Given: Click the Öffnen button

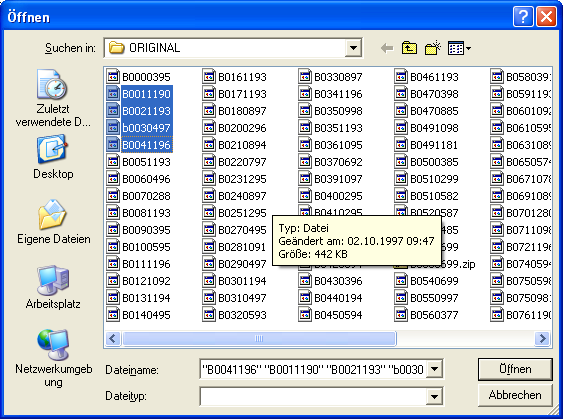Looking at the screenshot, I should 515,369.
